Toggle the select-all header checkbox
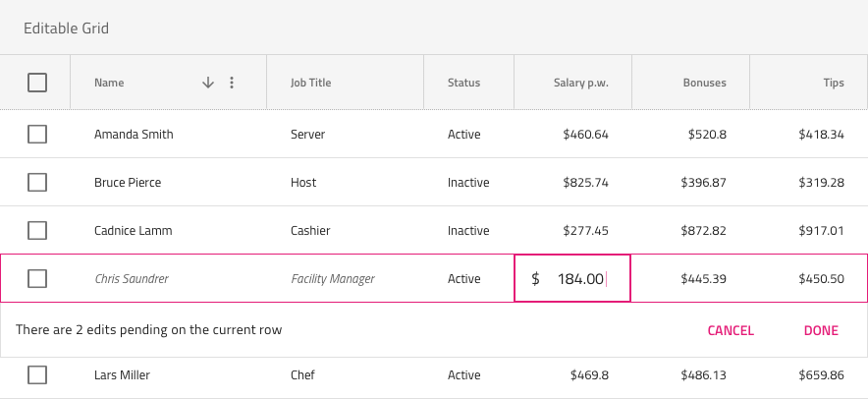This screenshot has width=868, height=399. [37, 84]
